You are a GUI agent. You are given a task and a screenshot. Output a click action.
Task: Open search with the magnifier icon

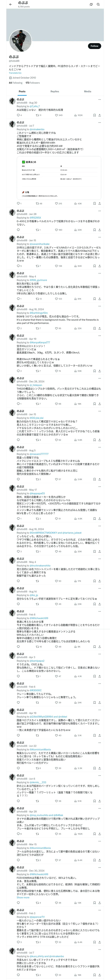(98, 4)
